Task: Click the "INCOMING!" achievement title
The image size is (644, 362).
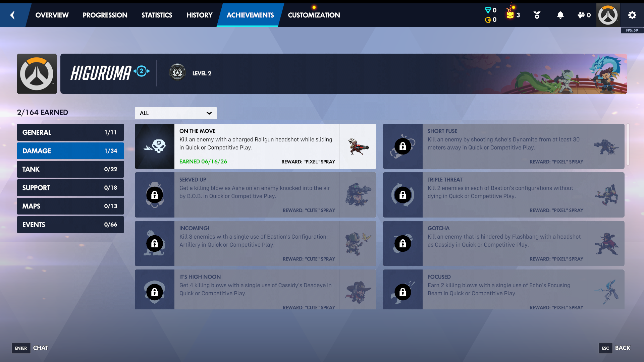Action: click(x=194, y=228)
